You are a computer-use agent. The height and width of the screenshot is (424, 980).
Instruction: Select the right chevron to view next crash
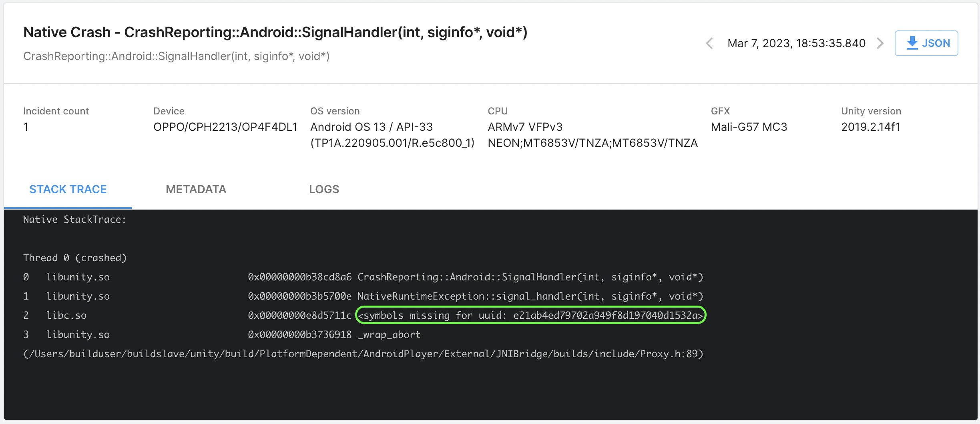tap(880, 43)
